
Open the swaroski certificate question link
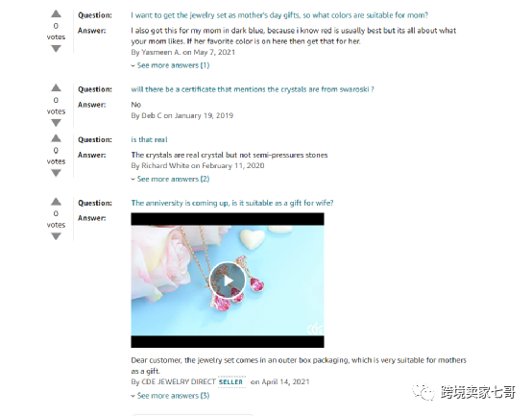[x=253, y=89]
